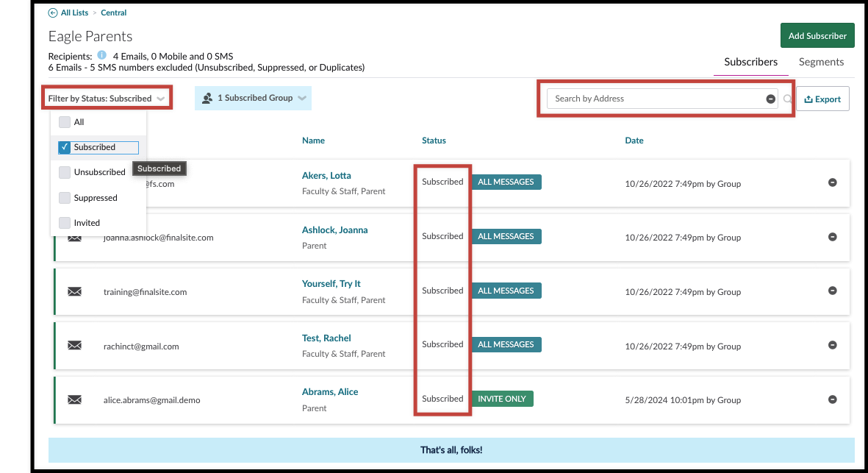Select email rachinct@gmail.com
868x473 pixels.
click(x=141, y=346)
